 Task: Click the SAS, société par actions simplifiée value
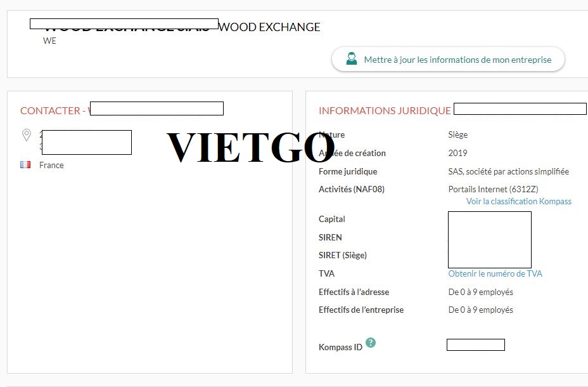pyautogui.click(x=508, y=171)
